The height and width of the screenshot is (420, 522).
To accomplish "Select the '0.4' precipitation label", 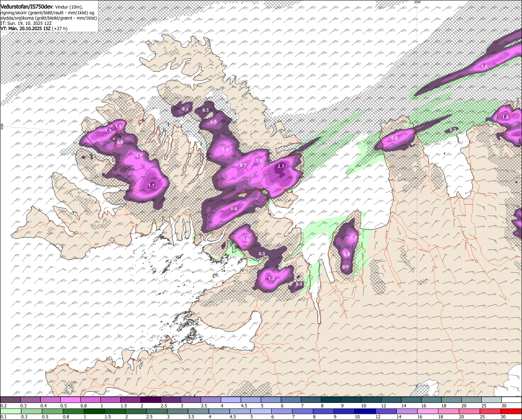I will point(185,109).
